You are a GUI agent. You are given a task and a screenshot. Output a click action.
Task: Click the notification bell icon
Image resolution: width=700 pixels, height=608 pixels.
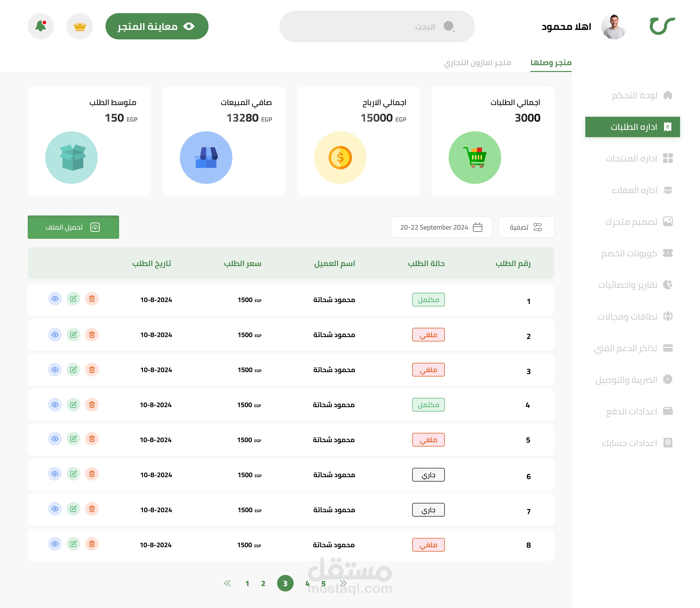pos(41,26)
